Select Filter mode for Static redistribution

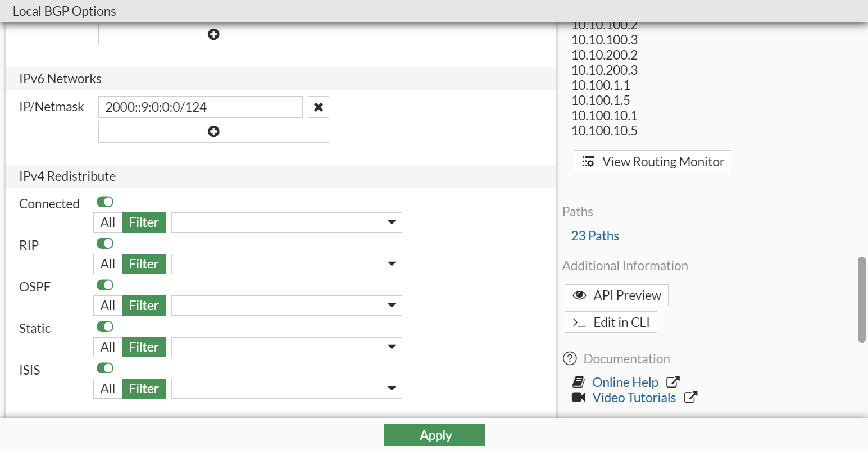click(143, 347)
